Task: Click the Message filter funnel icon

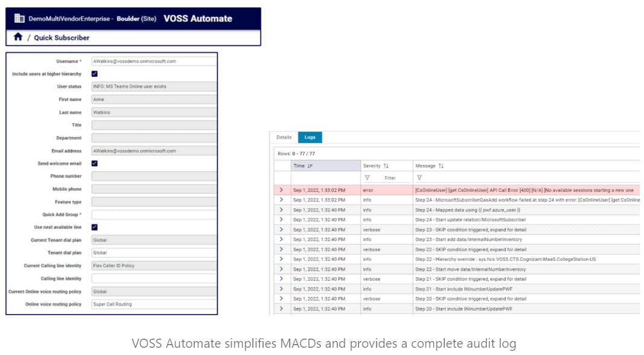Action: 419,178
